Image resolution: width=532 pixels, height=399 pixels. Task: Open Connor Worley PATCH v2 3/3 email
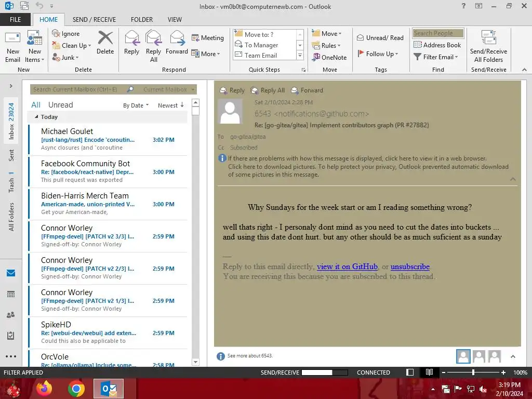[x=108, y=236]
